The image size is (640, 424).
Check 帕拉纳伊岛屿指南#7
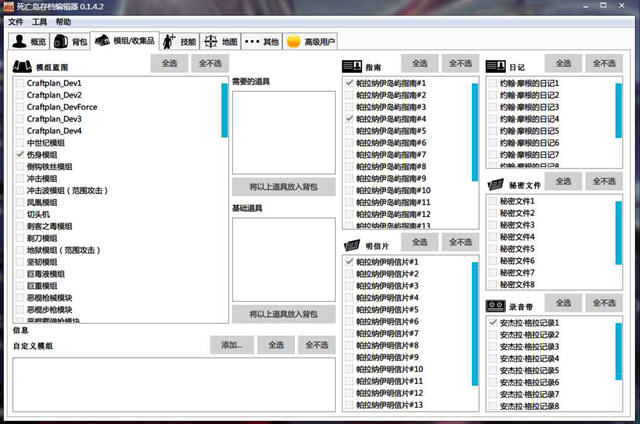349,155
